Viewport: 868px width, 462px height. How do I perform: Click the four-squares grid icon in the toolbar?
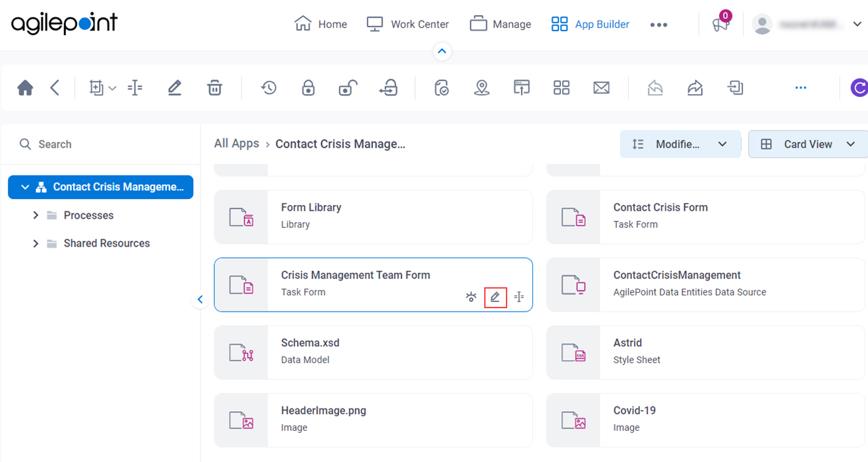561,87
